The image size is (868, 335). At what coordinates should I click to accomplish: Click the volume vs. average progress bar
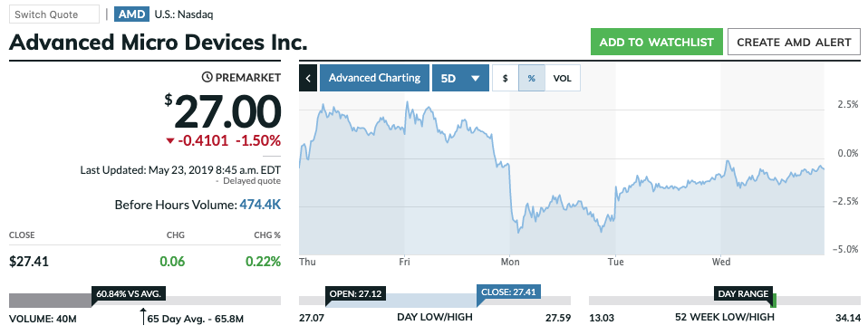[145, 301]
